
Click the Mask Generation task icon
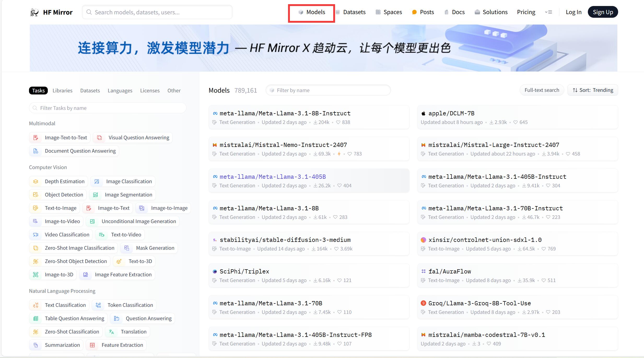(x=127, y=248)
